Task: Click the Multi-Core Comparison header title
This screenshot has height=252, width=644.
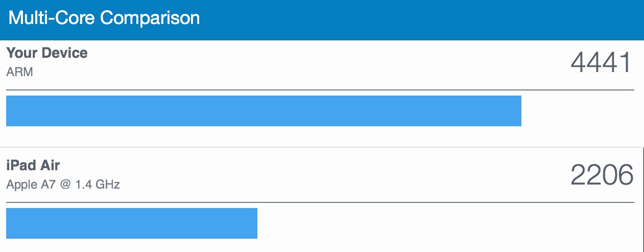Action: coord(104,18)
